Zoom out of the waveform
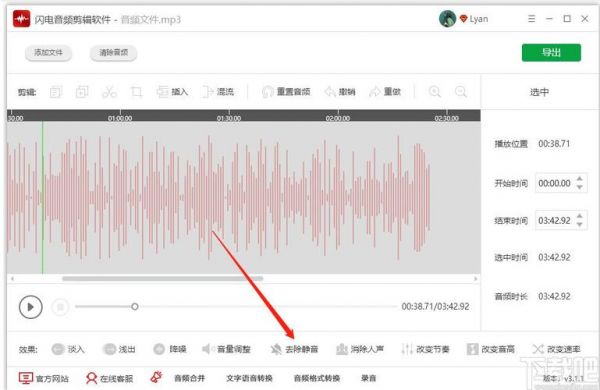 click(461, 92)
